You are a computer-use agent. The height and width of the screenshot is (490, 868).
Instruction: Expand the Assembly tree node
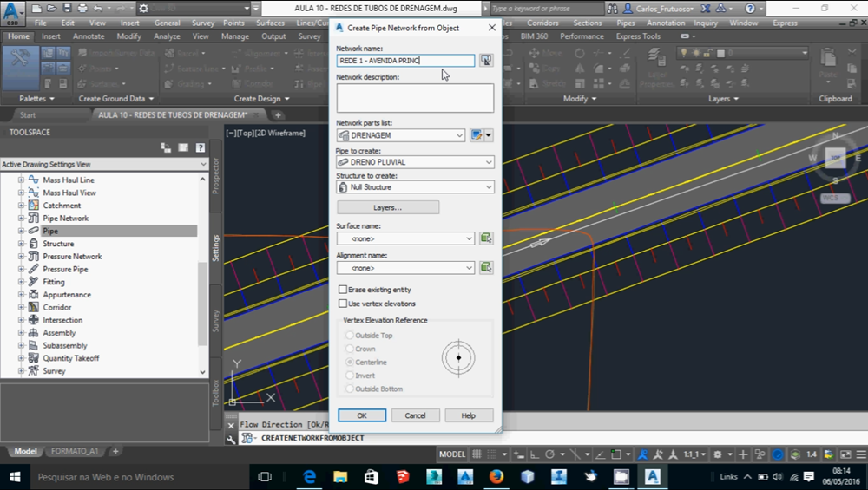point(21,332)
